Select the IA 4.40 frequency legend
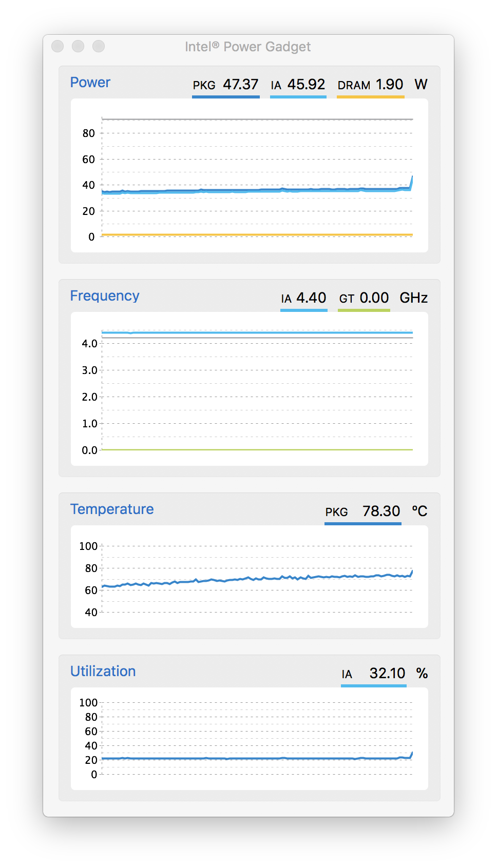Viewport: 497px width, 868px height. pos(303,298)
